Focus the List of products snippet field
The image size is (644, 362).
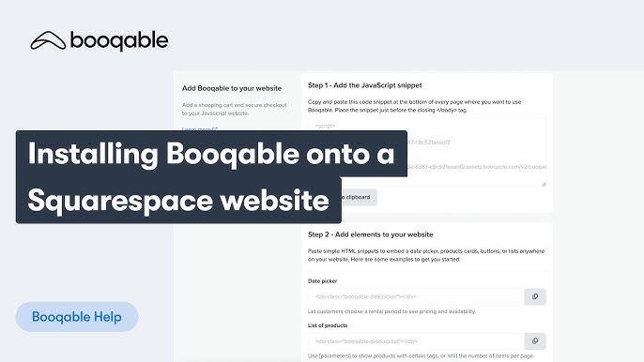click(x=416, y=341)
